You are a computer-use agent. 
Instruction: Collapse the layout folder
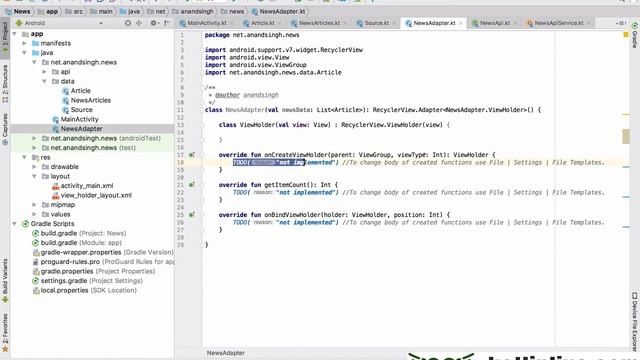[35, 176]
